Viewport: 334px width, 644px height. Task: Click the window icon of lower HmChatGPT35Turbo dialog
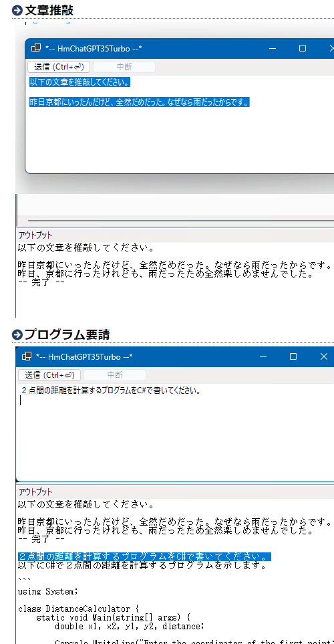27,356
